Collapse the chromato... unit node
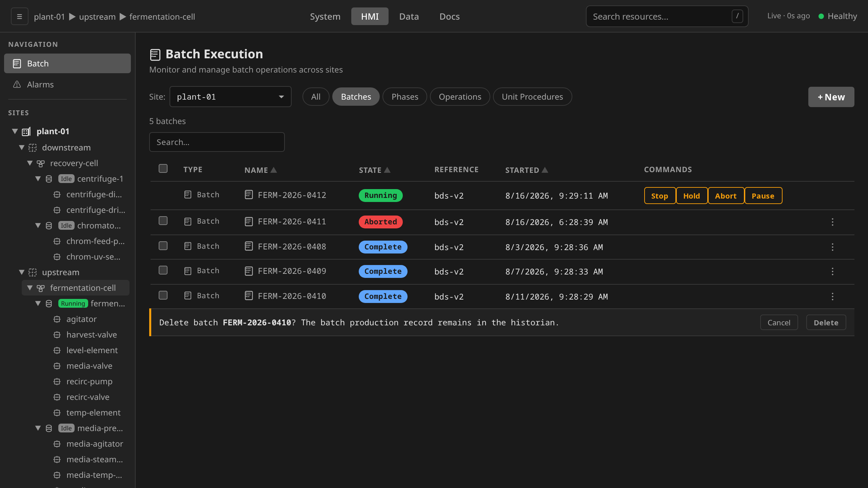Viewport: 868px width, 488px height. pos(38,225)
